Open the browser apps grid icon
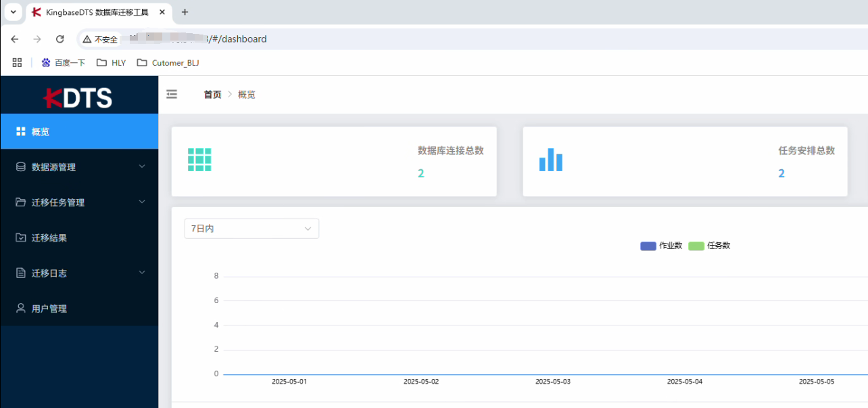This screenshot has height=408, width=868. tap(17, 62)
